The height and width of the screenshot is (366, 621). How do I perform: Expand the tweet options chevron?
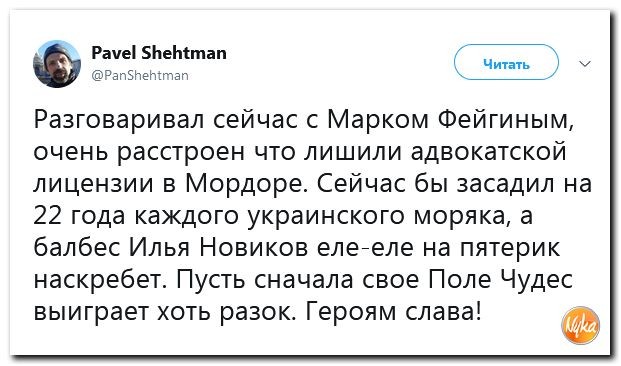pos(585,64)
